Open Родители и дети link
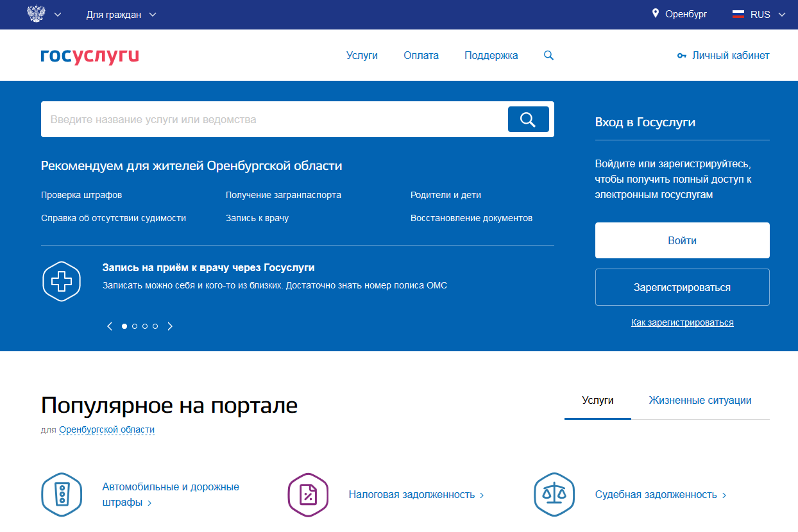798x532 pixels. [x=446, y=195]
